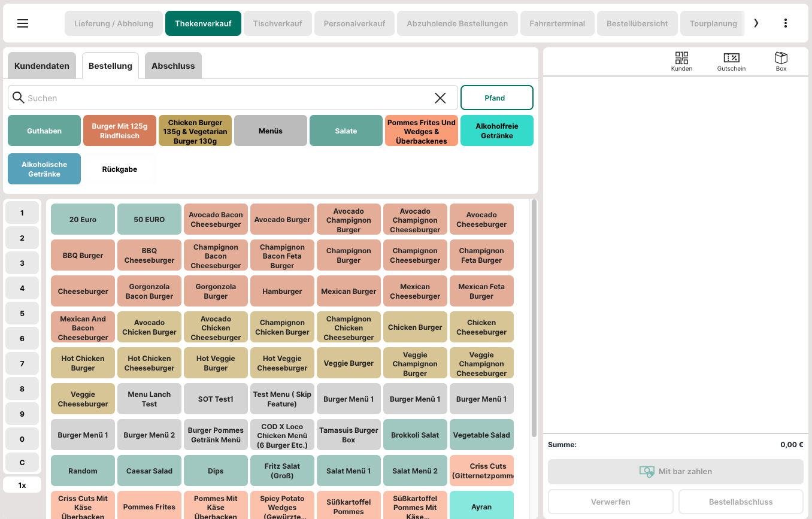Clear search with the X icon
This screenshot has width=812, height=519.
[x=440, y=98]
